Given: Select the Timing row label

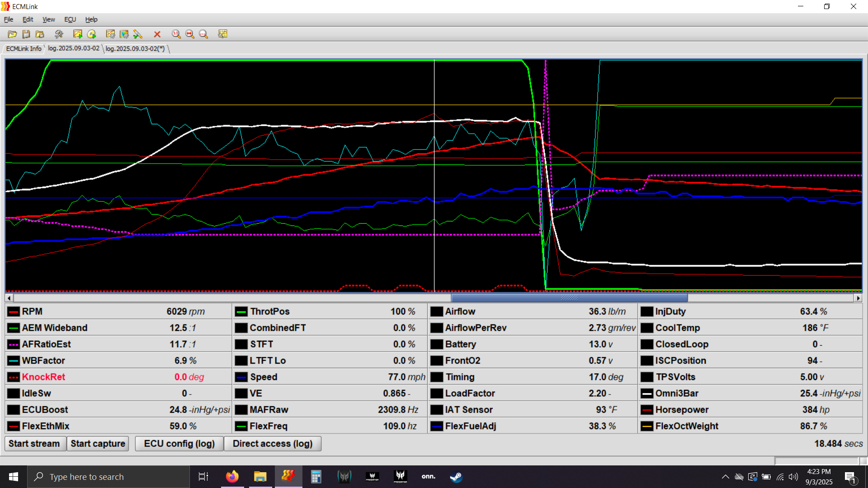Looking at the screenshot, I should (x=460, y=377).
